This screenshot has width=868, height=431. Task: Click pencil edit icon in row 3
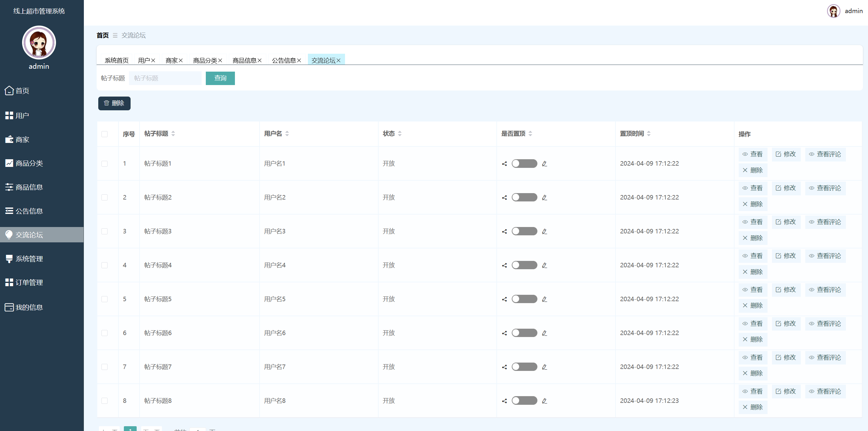coord(544,232)
